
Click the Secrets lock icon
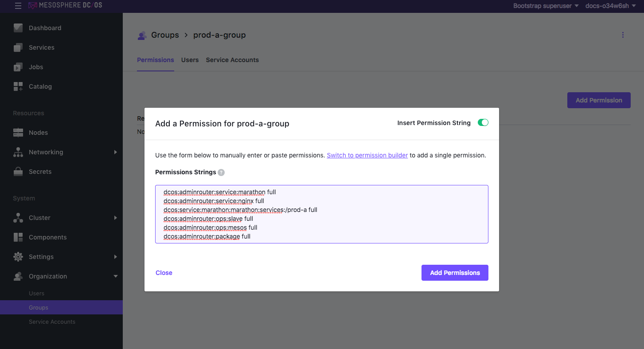pyautogui.click(x=18, y=172)
